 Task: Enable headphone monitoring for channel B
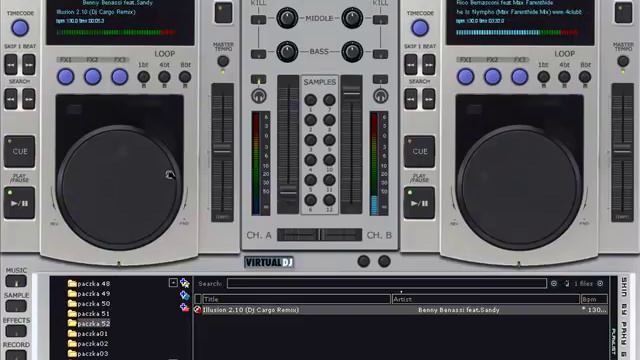[x=380, y=96]
